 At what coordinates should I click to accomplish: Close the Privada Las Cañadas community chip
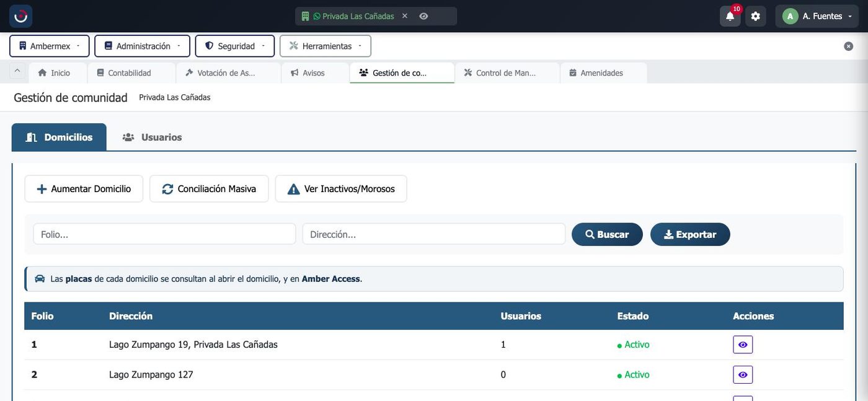click(x=405, y=16)
